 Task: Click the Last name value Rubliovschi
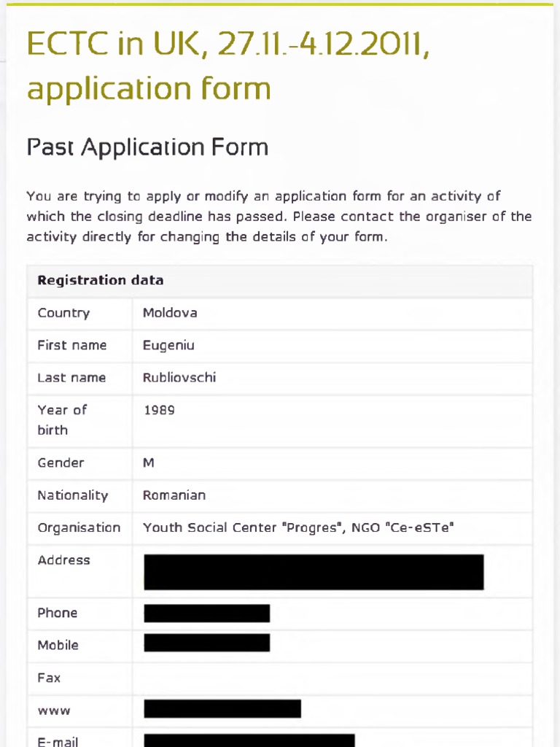point(179,378)
